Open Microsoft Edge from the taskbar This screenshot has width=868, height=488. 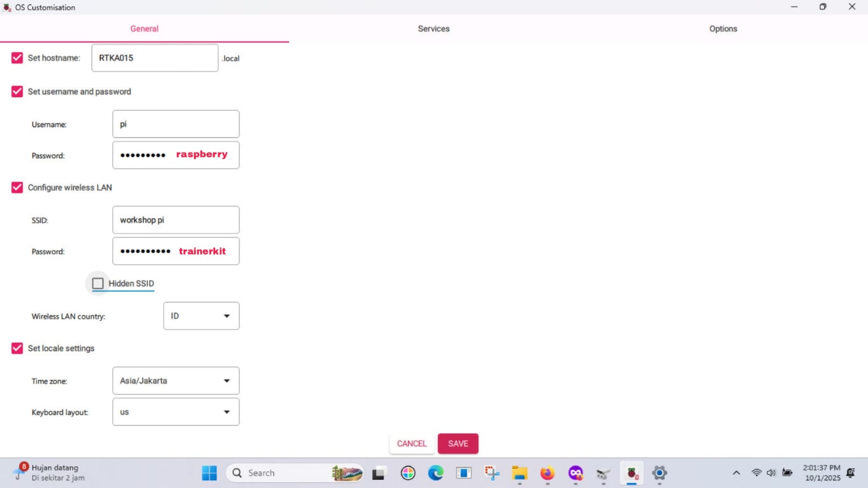pyautogui.click(x=436, y=473)
